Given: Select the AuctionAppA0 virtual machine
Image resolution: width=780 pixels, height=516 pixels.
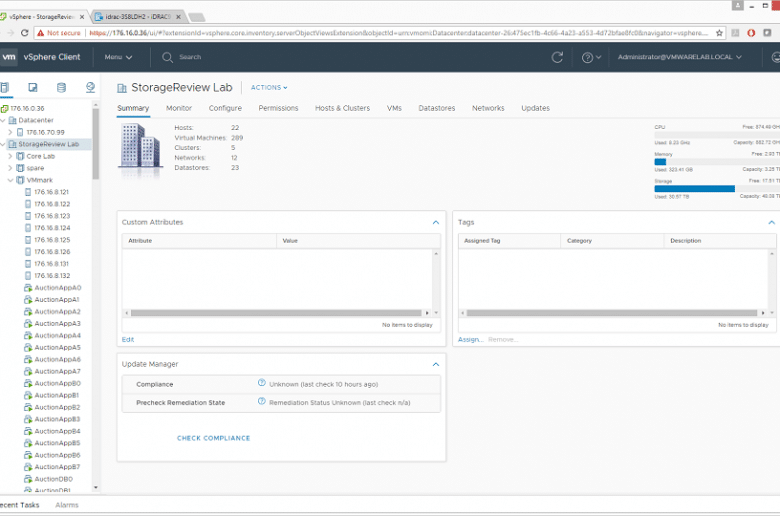Looking at the screenshot, I should click(x=58, y=288).
